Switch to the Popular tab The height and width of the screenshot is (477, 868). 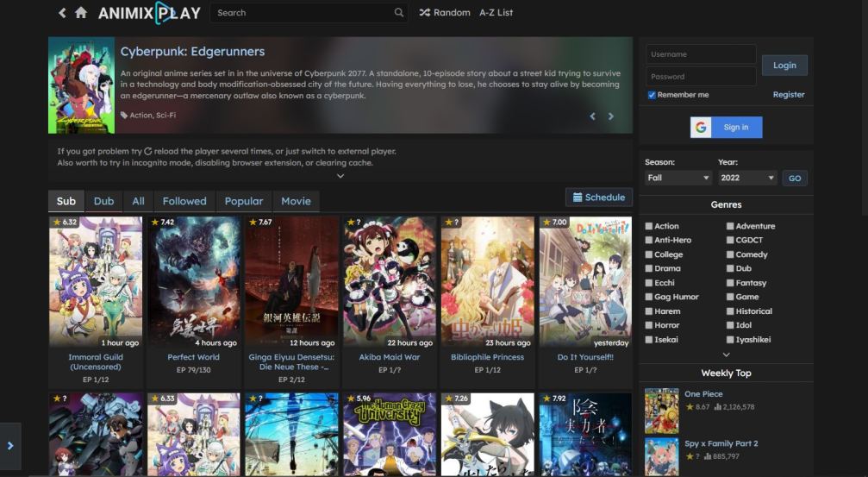click(244, 201)
